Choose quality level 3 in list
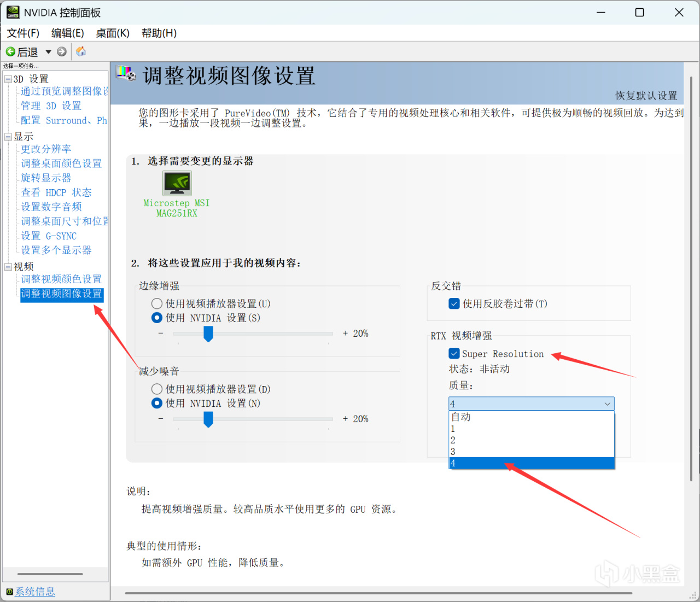The image size is (700, 602). 532,452
